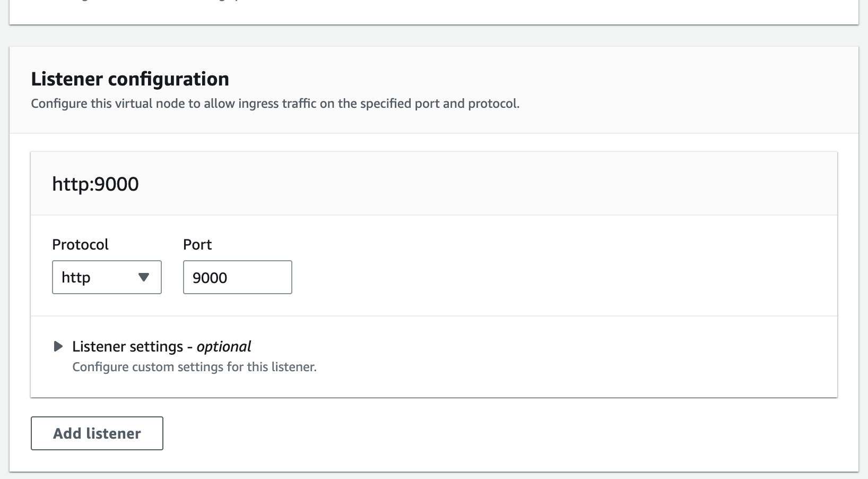Click the '9000' text in Port box
Image resolution: width=868 pixels, height=479 pixels.
coord(210,278)
